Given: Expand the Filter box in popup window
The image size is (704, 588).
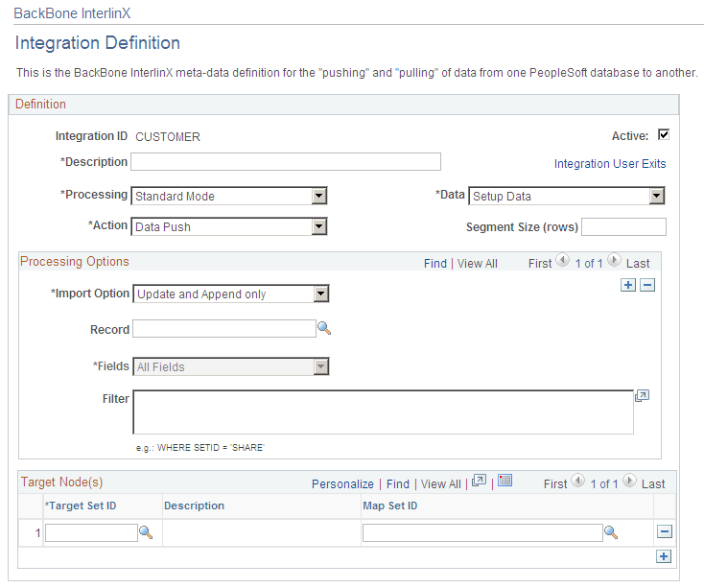Looking at the screenshot, I should coord(642,396).
